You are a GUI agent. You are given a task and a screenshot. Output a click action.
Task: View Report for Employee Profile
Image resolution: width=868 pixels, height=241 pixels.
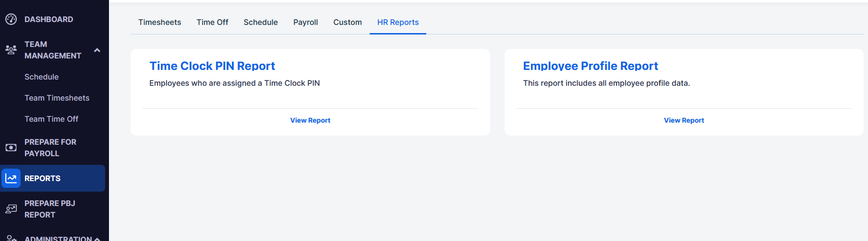tap(684, 120)
